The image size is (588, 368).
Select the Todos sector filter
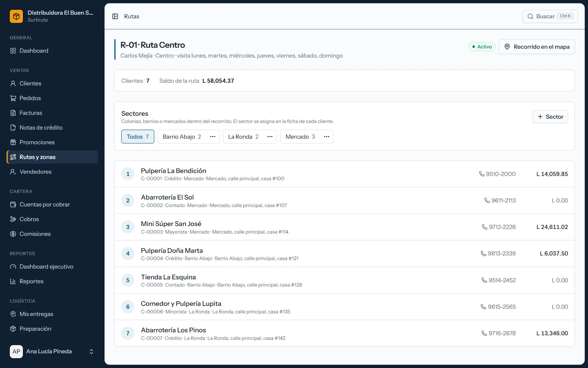138,137
